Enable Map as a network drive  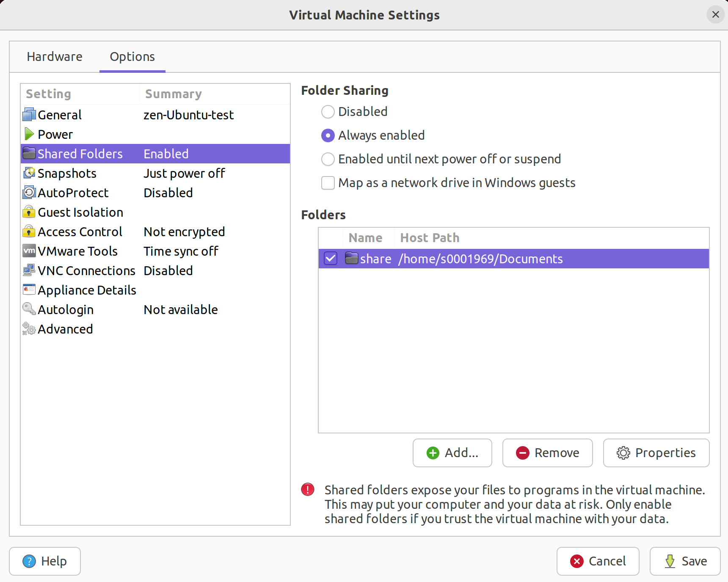point(328,183)
